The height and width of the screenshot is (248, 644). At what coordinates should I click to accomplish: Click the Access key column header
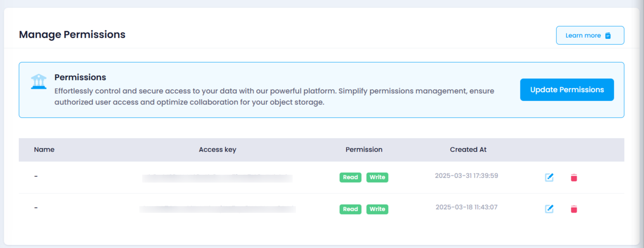point(217,149)
